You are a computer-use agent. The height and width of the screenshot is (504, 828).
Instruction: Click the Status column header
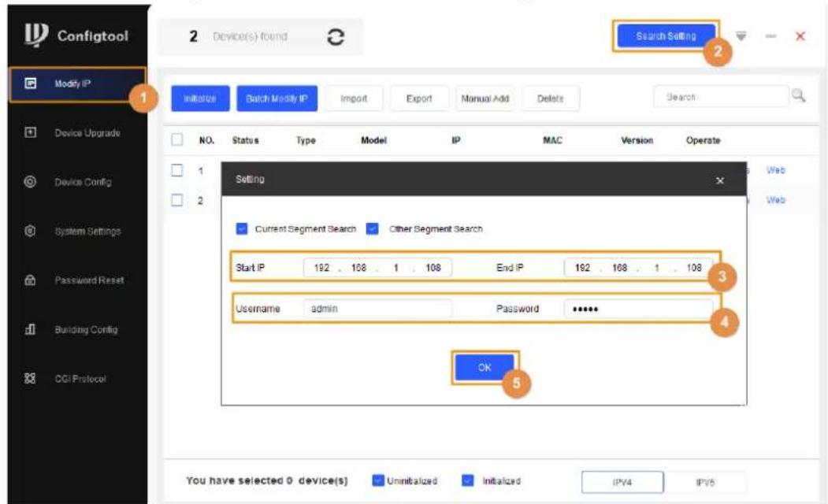point(246,140)
